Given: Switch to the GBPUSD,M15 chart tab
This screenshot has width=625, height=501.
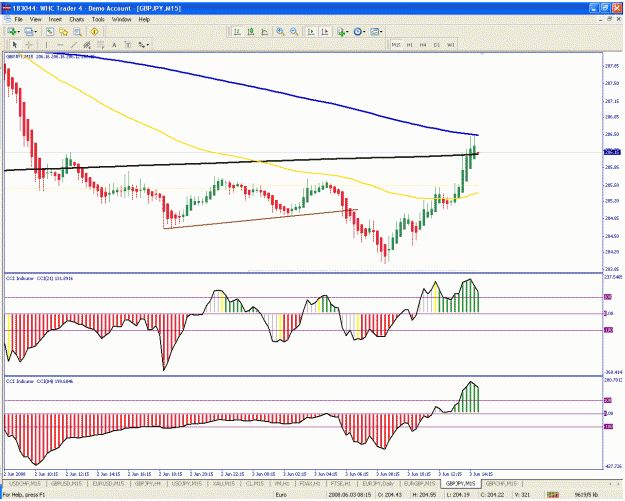Looking at the screenshot, I should (67, 484).
